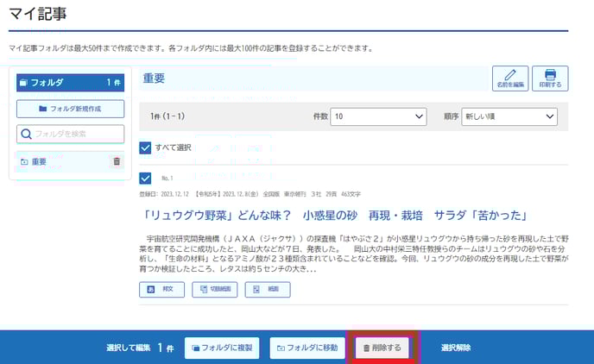Toggle the すべて選択 checkbox
The image size is (594, 364).
[145, 147]
